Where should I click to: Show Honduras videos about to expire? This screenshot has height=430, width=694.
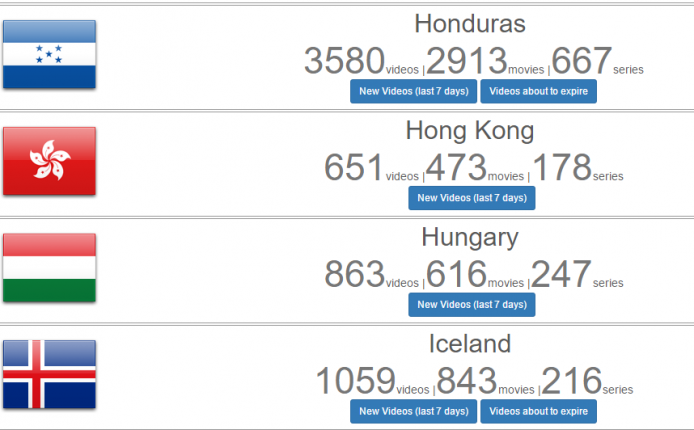click(x=538, y=91)
